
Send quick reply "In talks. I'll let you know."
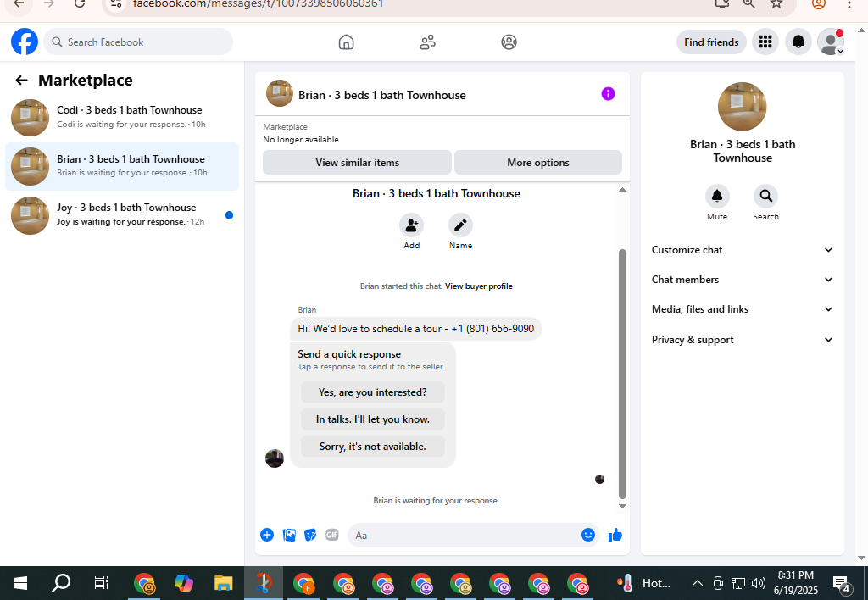[x=373, y=419]
